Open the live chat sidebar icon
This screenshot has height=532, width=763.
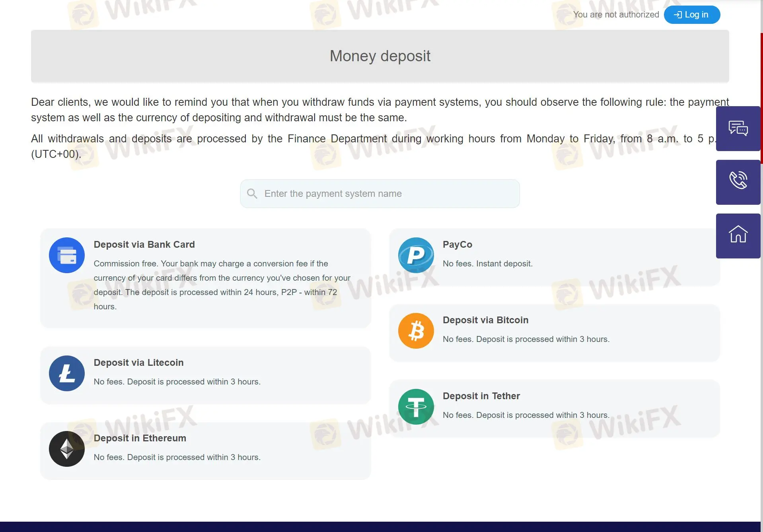click(738, 128)
